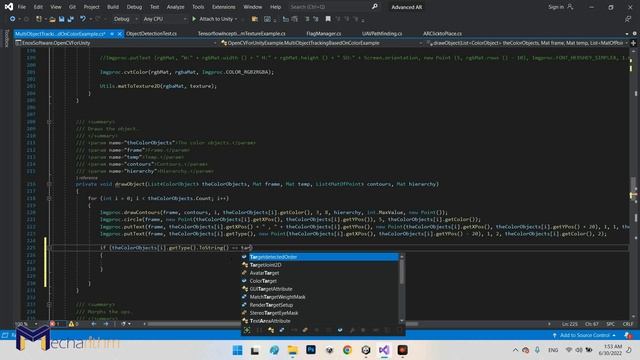This screenshot has width=640, height=360.
Task: Click the Save file icon
Action: point(61,19)
